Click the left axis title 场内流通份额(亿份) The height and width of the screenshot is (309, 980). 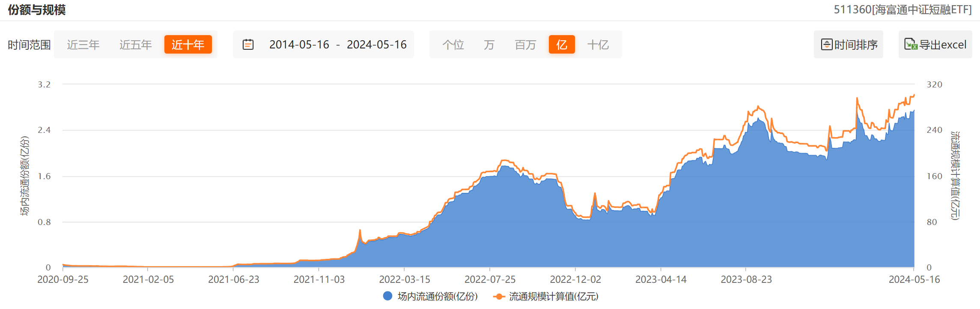(24, 176)
